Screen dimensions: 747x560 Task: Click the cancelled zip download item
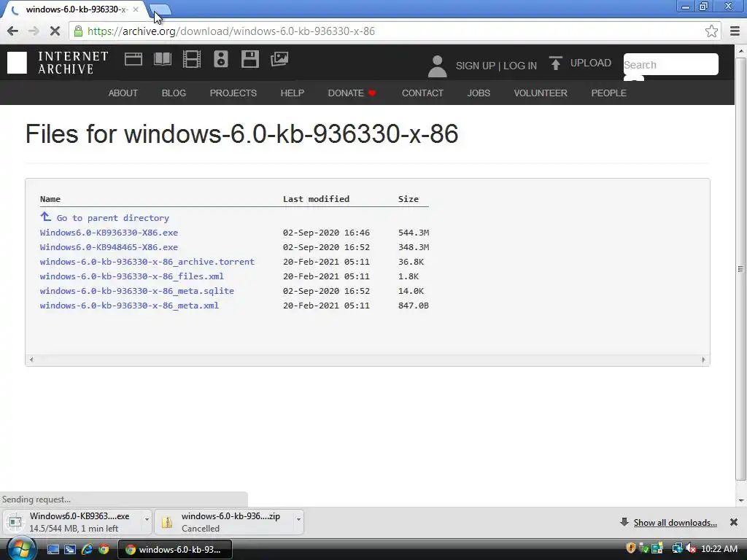pyautogui.click(x=224, y=522)
